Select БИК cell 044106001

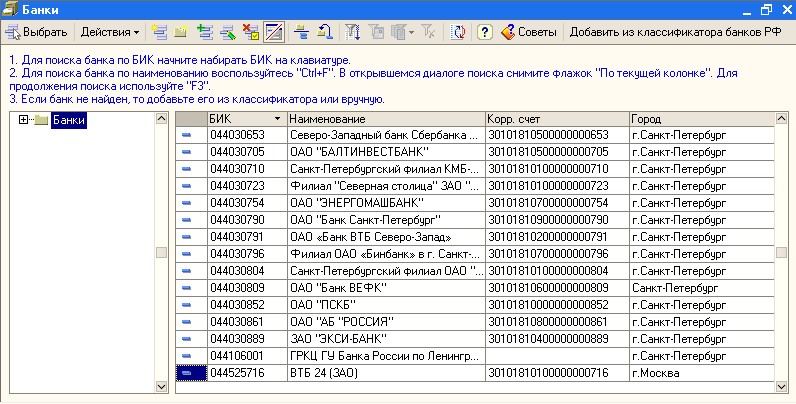[248, 356]
